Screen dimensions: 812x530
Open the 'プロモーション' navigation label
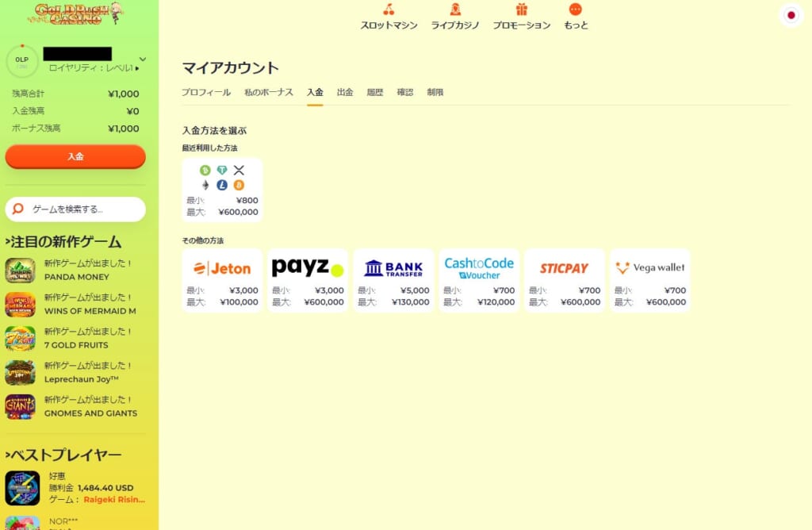[x=522, y=25]
